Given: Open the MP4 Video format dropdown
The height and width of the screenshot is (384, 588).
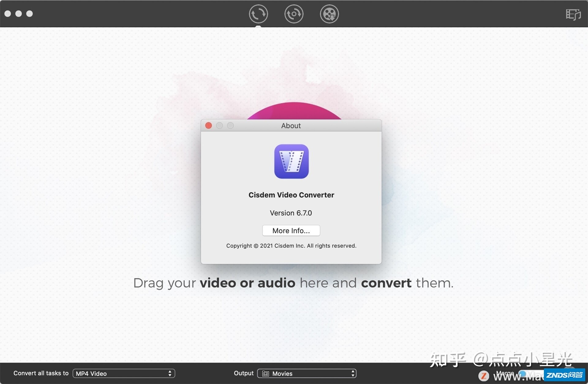Looking at the screenshot, I should click(124, 373).
